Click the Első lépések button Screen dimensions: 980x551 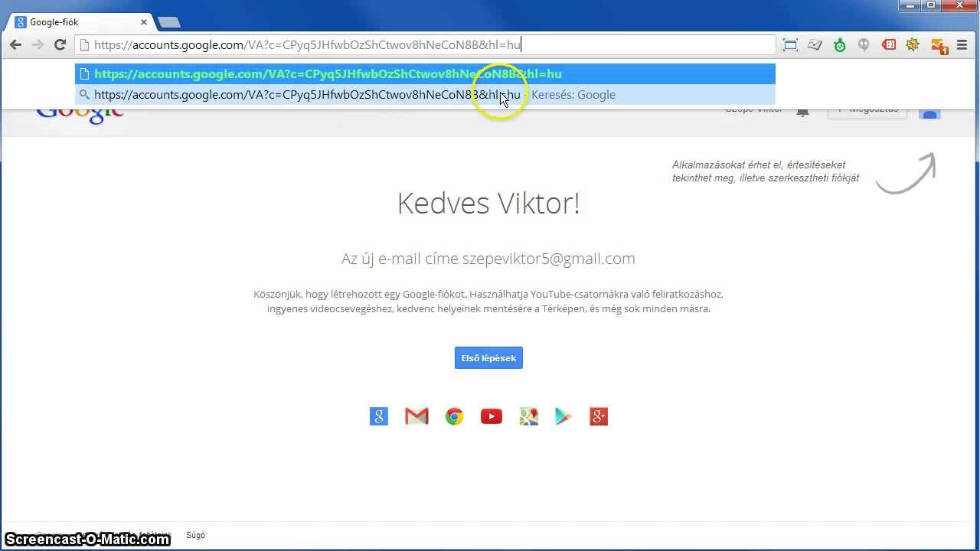(x=488, y=358)
